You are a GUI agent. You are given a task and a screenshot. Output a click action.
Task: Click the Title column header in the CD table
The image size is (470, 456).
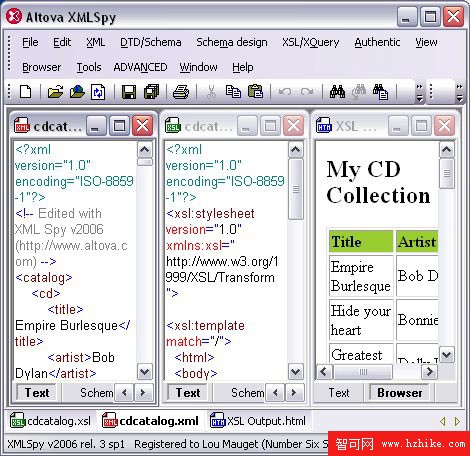pyautogui.click(x=361, y=241)
